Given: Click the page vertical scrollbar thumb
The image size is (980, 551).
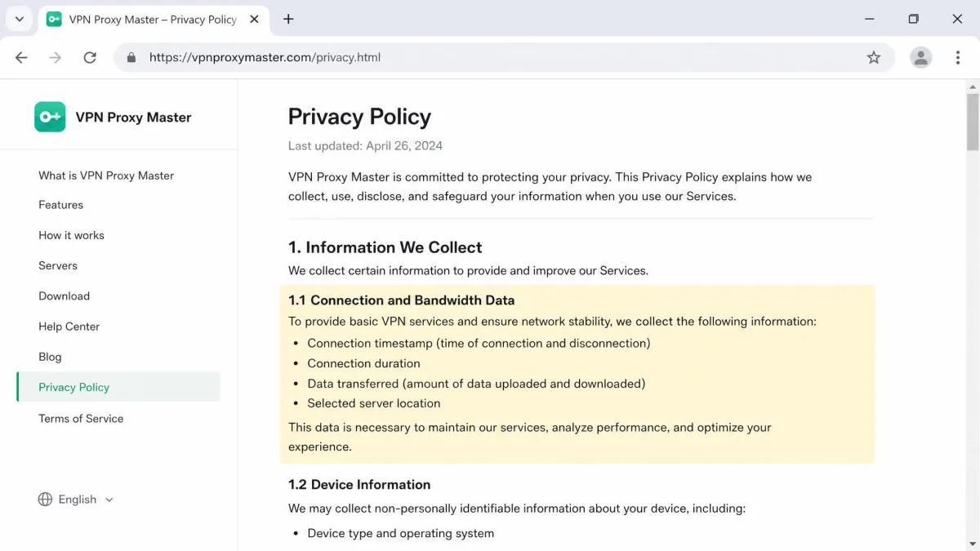Looking at the screenshot, I should (x=973, y=121).
